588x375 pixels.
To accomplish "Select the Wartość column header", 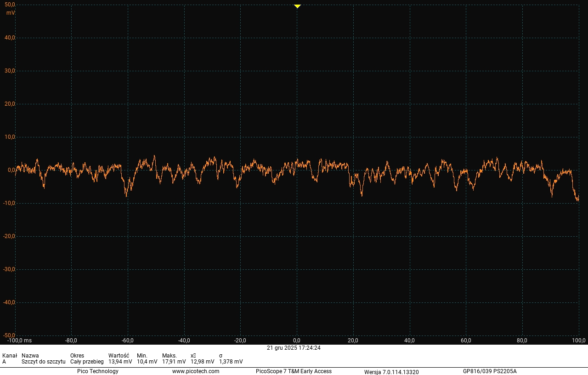I will coord(119,356).
